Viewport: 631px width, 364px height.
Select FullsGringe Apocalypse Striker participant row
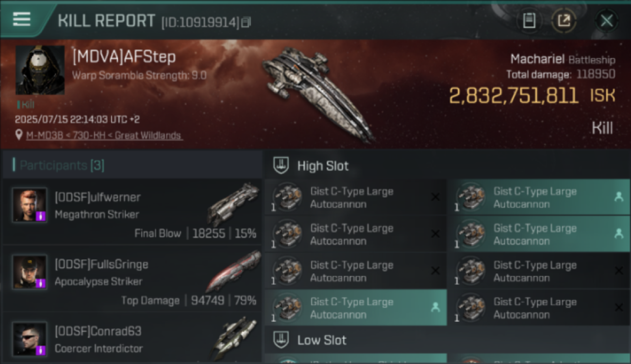(x=132, y=279)
